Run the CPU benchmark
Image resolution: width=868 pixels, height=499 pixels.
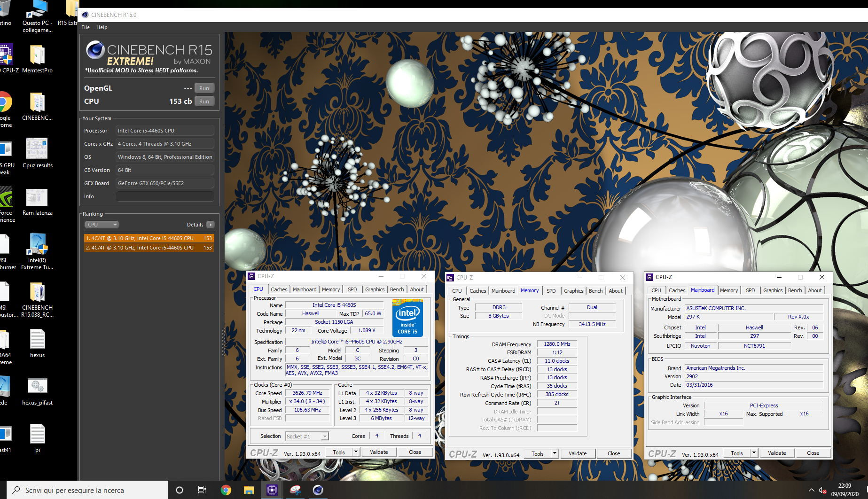pyautogui.click(x=204, y=101)
